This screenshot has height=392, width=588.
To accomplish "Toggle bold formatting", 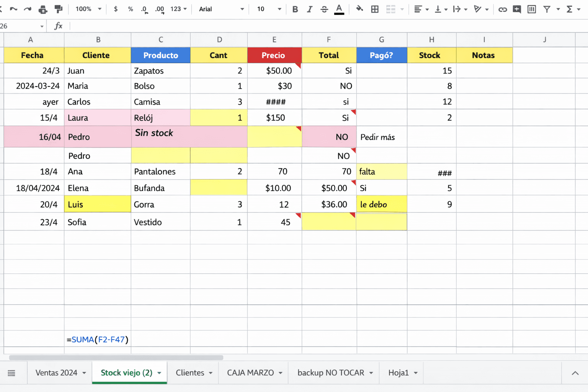I will pyautogui.click(x=295, y=9).
